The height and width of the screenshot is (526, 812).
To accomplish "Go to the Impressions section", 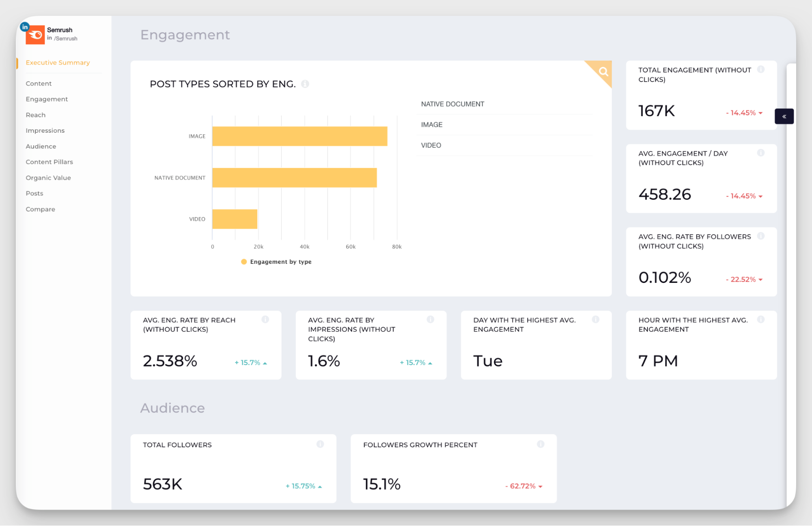I will [x=45, y=130].
